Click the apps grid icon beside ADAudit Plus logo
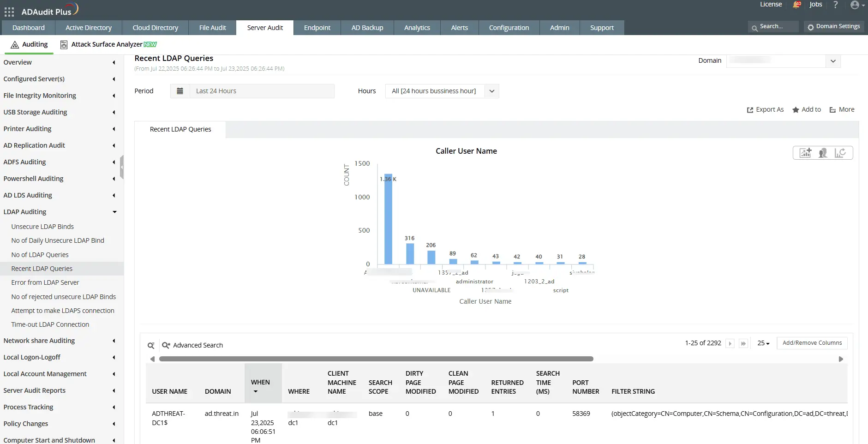 (9, 12)
